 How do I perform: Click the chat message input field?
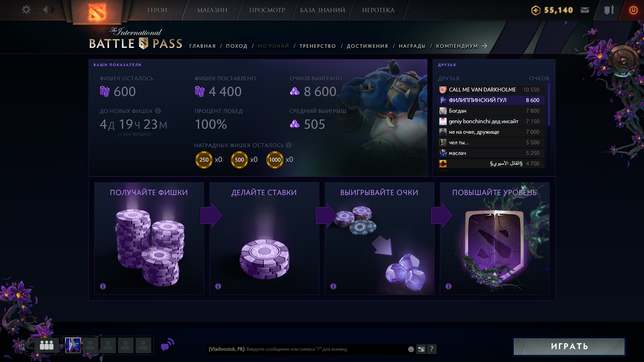click(x=307, y=349)
